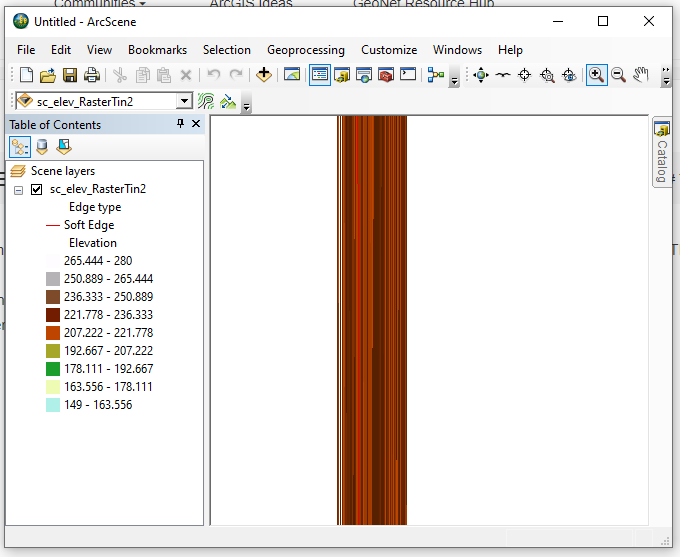Click the Elevation legend heading
Screen dimensions: 680x557
[93, 243]
